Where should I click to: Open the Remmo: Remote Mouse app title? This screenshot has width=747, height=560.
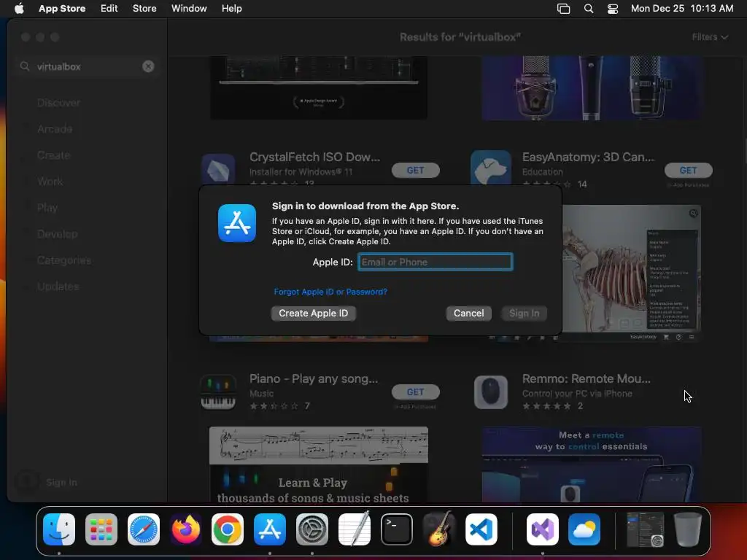click(586, 378)
